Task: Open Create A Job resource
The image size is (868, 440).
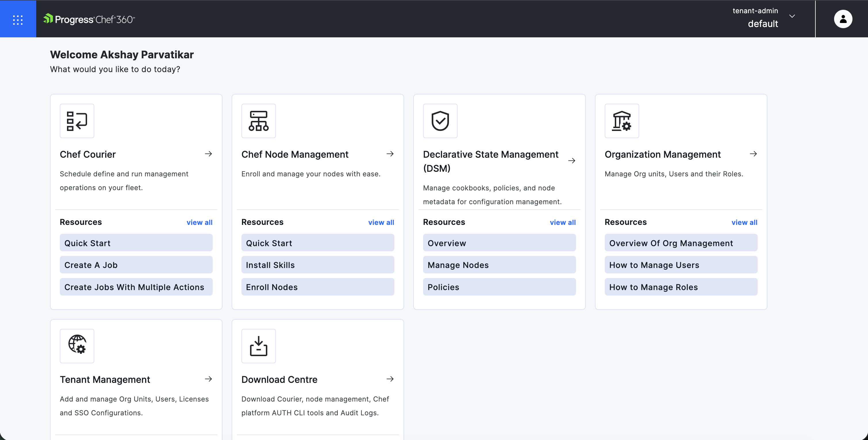Action: click(136, 265)
